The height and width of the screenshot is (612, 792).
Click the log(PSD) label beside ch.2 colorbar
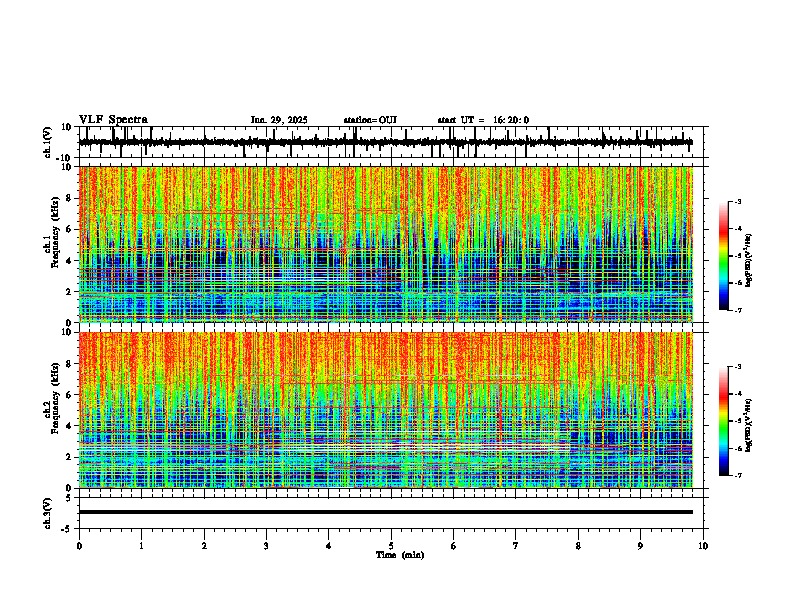click(x=749, y=426)
